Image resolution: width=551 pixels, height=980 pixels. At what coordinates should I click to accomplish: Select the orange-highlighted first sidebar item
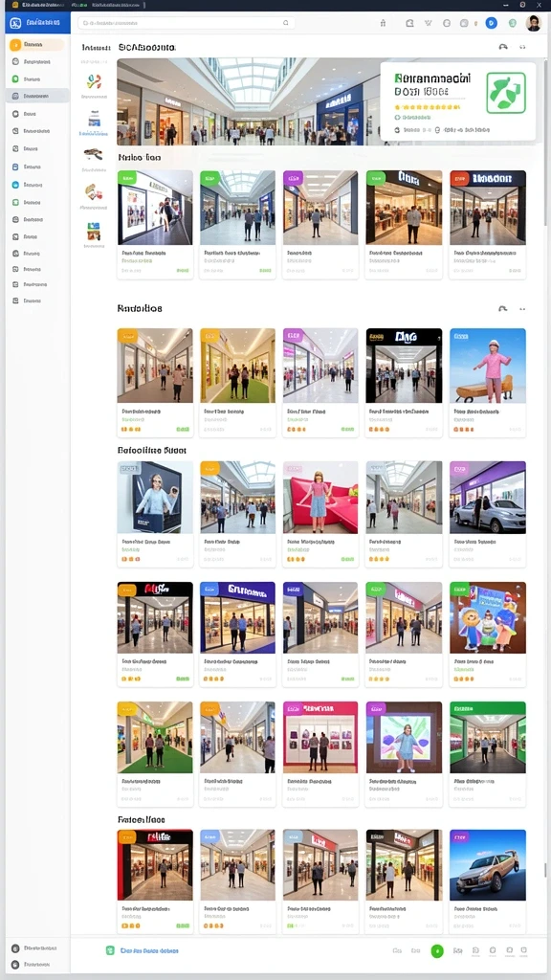point(37,45)
